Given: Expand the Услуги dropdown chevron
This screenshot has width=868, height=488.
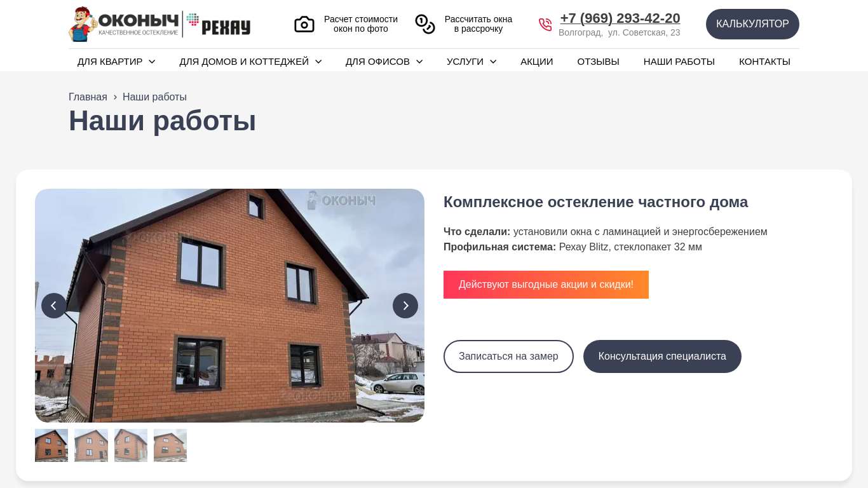Looking at the screenshot, I should tap(493, 62).
